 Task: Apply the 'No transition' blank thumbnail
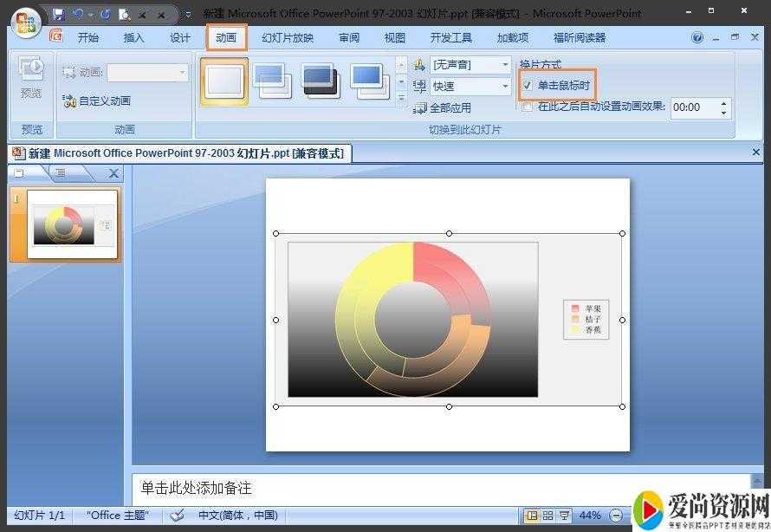(224, 81)
